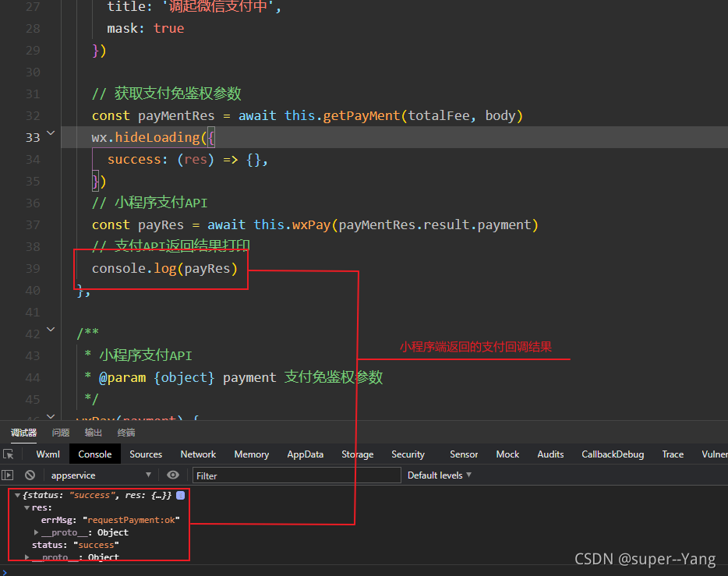Image resolution: width=728 pixels, height=576 pixels.
Task: Open the Sources tab
Action: [x=146, y=454]
